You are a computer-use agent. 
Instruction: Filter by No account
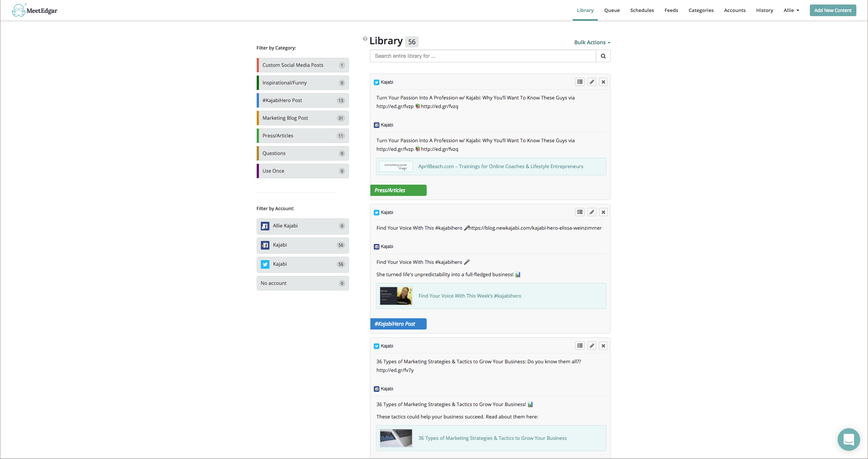click(x=302, y=283)
